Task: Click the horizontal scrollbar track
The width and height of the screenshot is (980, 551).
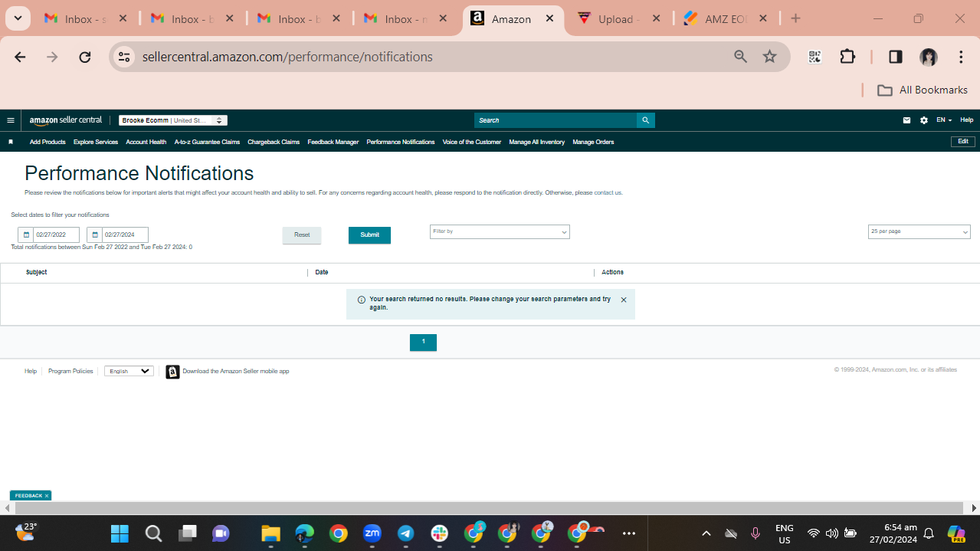Action: [489, 508]
